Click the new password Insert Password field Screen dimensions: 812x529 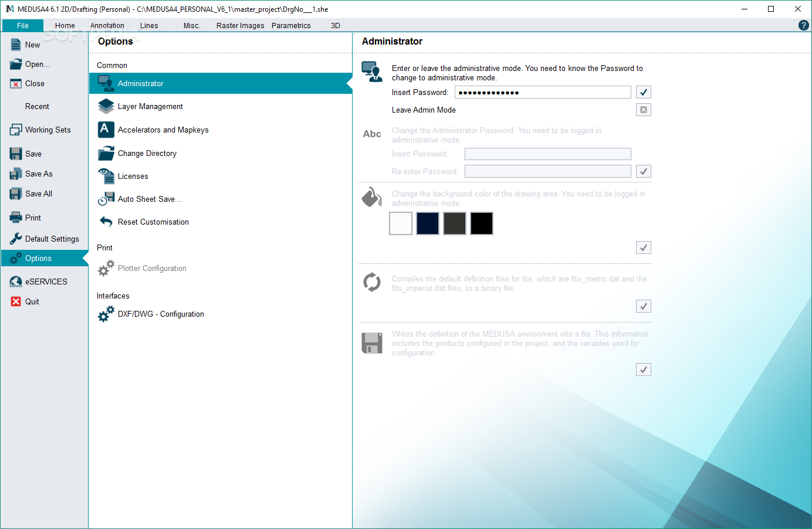click(548, 154)
